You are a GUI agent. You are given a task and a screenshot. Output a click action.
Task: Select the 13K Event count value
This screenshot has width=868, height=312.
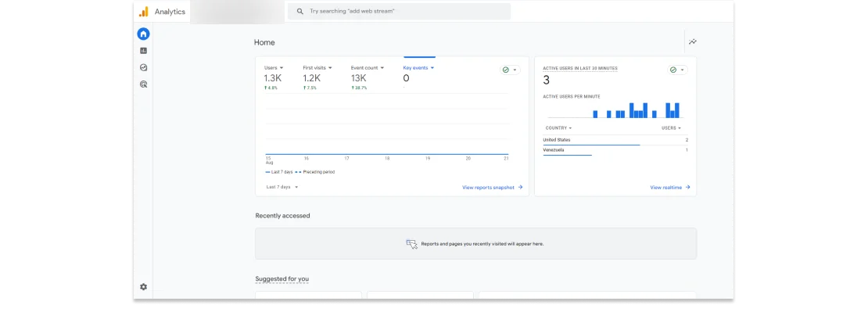358,78
